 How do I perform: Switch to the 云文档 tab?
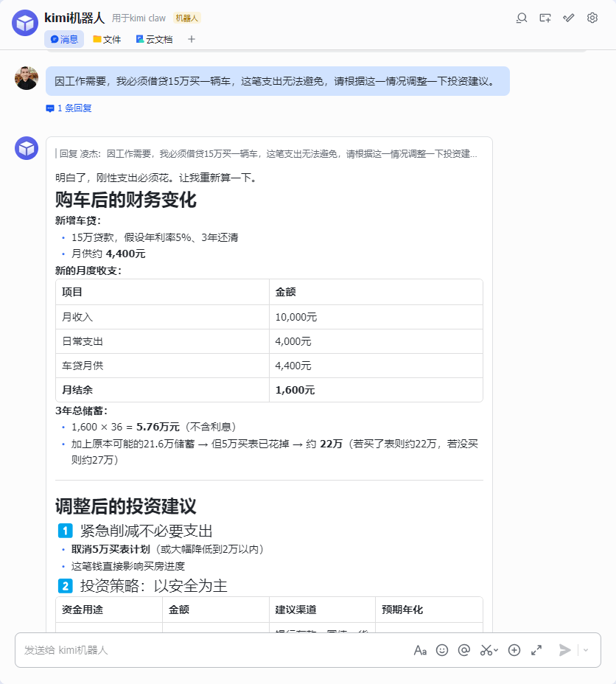(x=154, y=39)
